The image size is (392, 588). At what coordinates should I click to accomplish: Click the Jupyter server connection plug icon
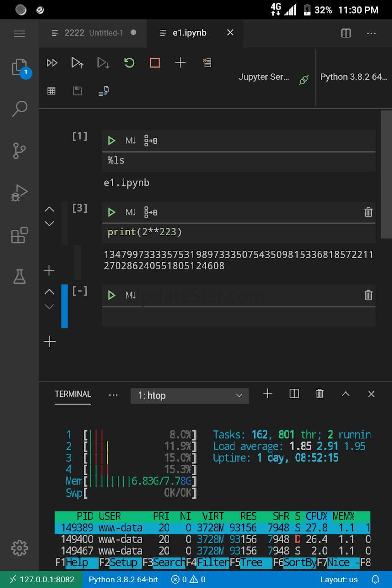point(304,80)
